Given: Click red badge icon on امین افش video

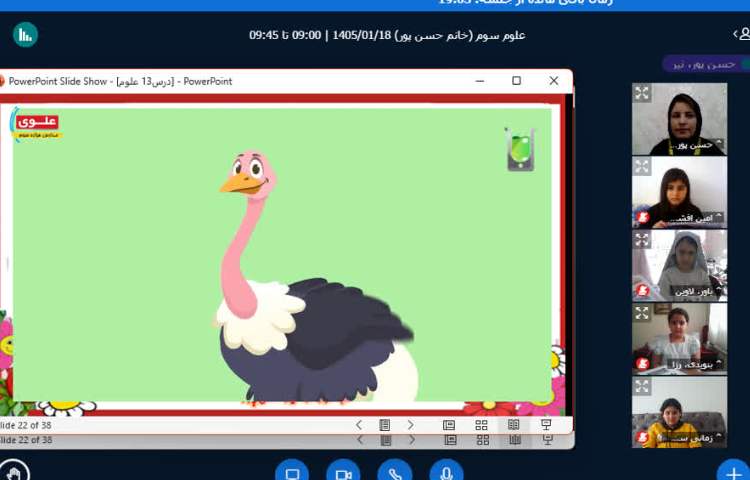Looking at the screenshot, I should tap(643, 218).
